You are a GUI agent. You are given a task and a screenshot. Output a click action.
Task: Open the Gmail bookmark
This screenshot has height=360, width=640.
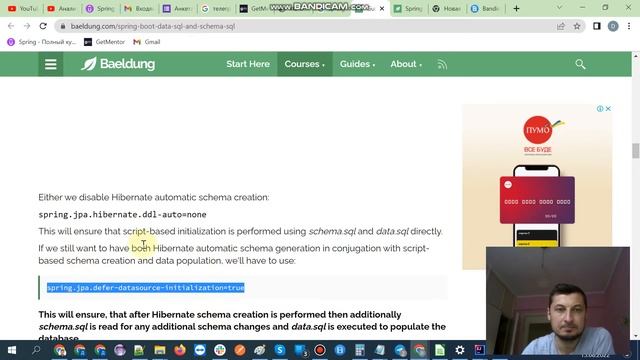[147, 42]
